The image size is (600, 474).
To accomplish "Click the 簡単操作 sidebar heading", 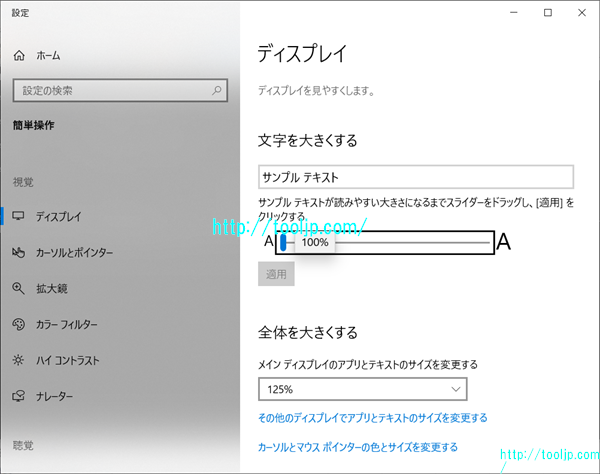I will point(34,125).
